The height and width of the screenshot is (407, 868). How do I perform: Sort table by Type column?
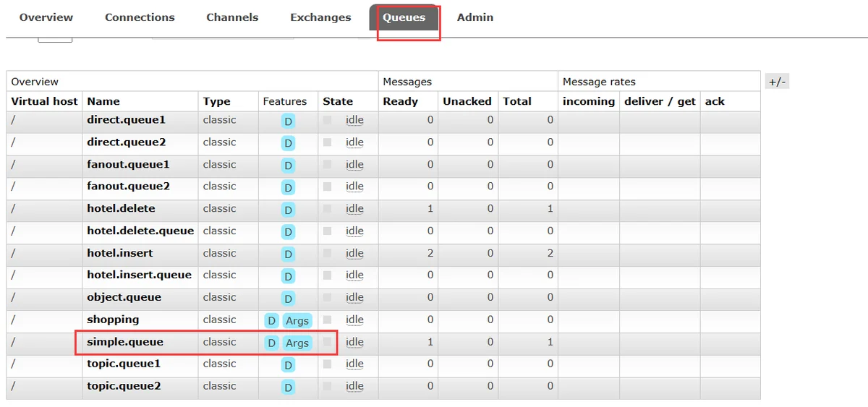pos(216,101)
